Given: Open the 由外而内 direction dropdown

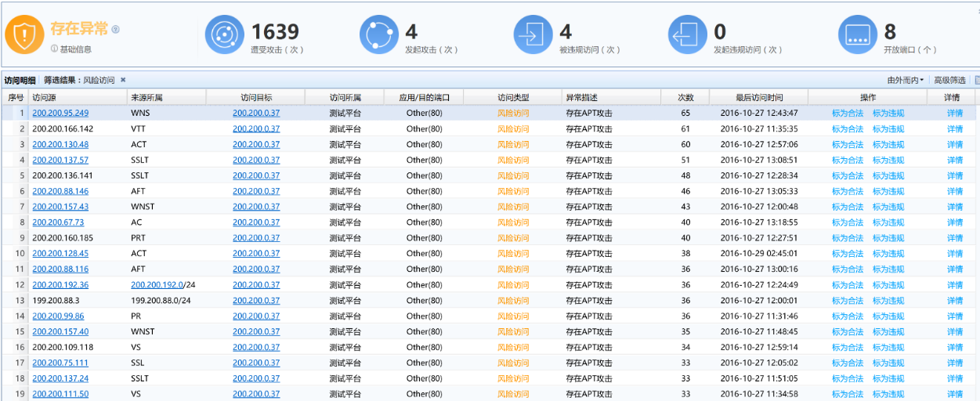Looking at the screenshot, I should coord(905,80).
